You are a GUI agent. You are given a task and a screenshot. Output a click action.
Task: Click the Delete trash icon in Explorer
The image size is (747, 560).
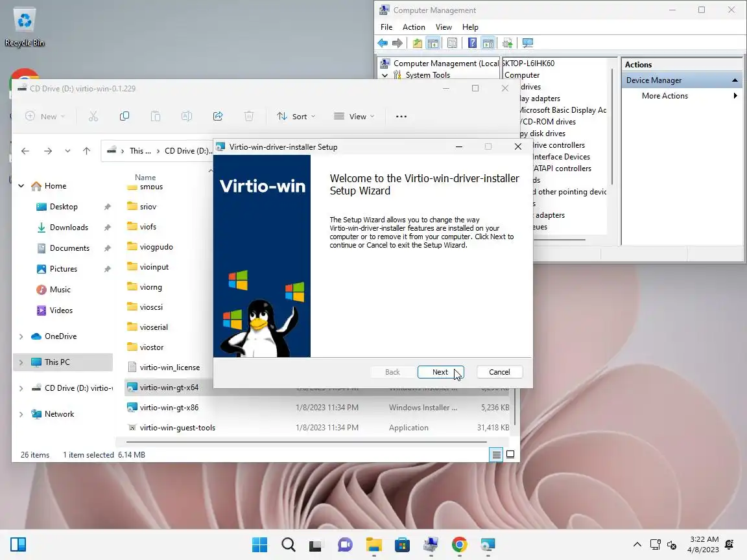(x=249, y=116)
